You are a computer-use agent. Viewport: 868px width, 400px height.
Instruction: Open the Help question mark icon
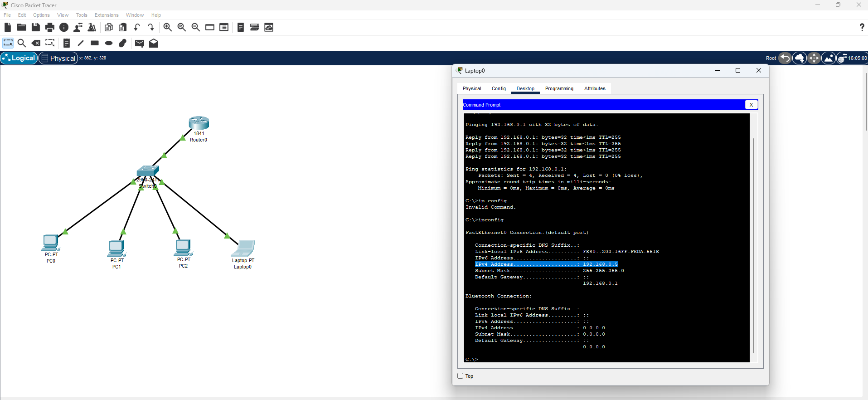(862, 27)
